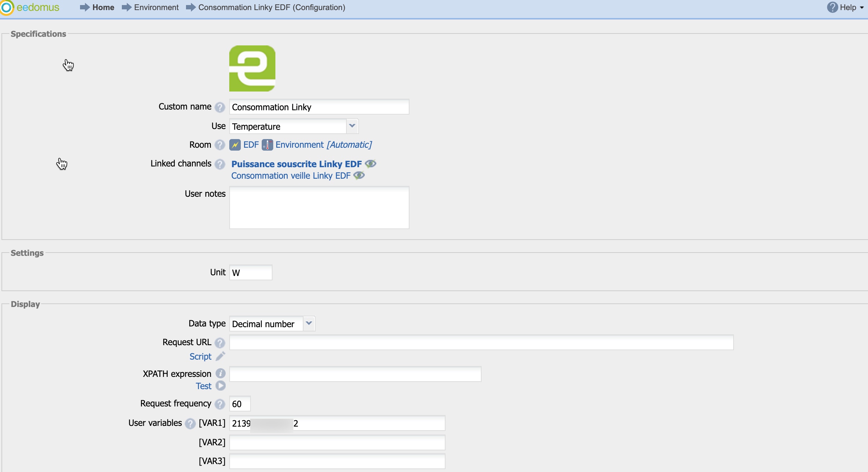Viewport: 868px width, 472px height.
Task: Focus the XPATH expression input field
Action: 355,374
